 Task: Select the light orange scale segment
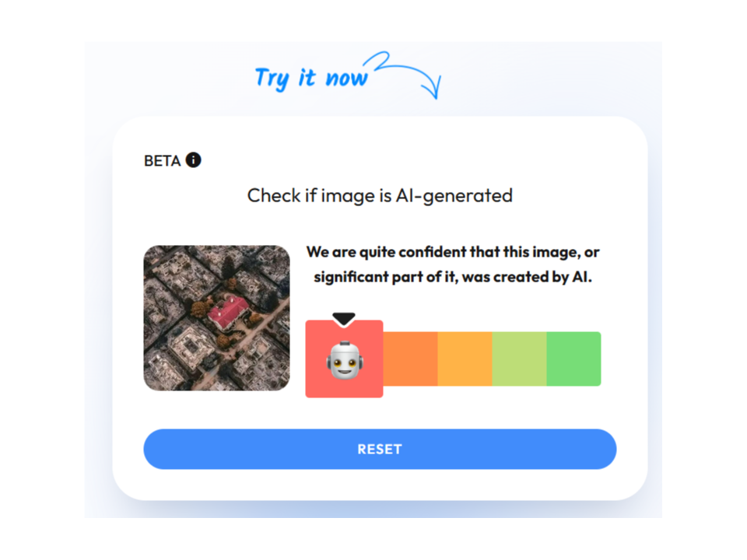(x=465, y=359)
